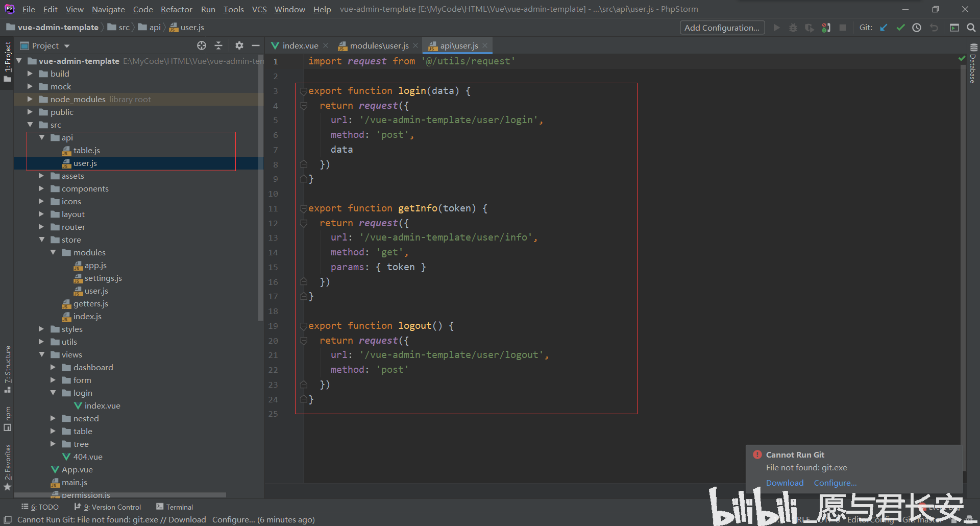Open the Search Everywhere magnifier icon
This screenshot has width=980, height=526.
pos(971,28)
